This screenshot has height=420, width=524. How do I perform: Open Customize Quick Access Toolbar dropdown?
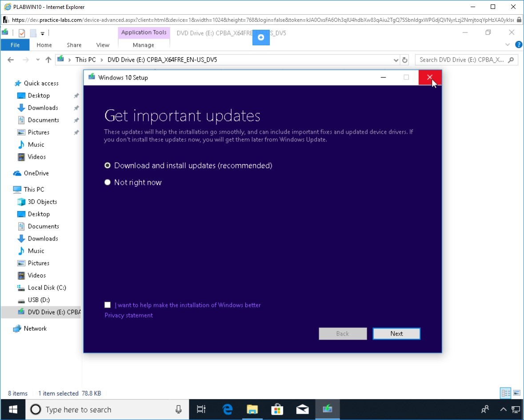click(x=42, y=33)
